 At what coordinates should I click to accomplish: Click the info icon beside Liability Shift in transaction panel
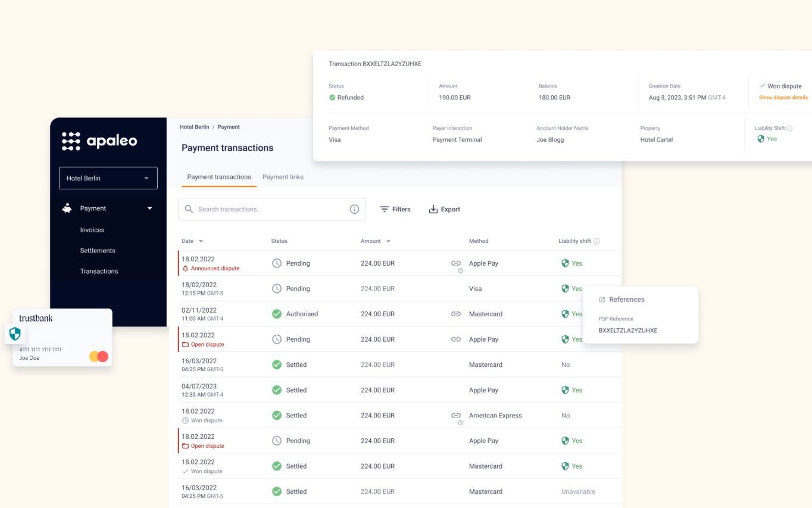click(789, 128)
